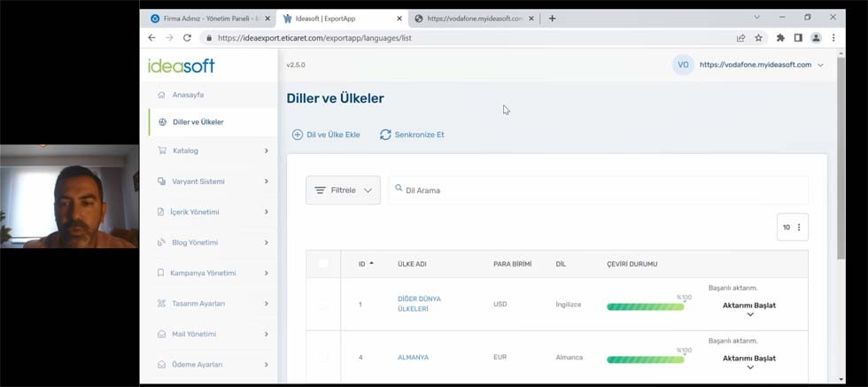Click the Mail Yönetimi envelope icon
This screenshot has width=868, height=387.
[161, 334]
